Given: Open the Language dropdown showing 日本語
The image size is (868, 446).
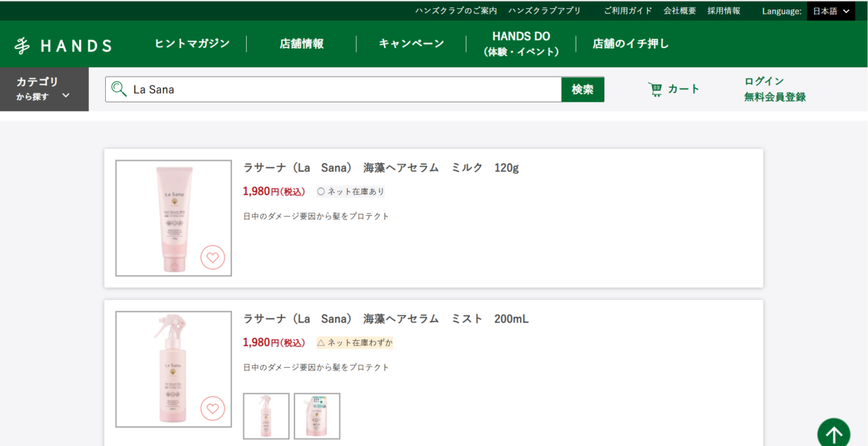Looking at the screenshot, I should 831,11.
